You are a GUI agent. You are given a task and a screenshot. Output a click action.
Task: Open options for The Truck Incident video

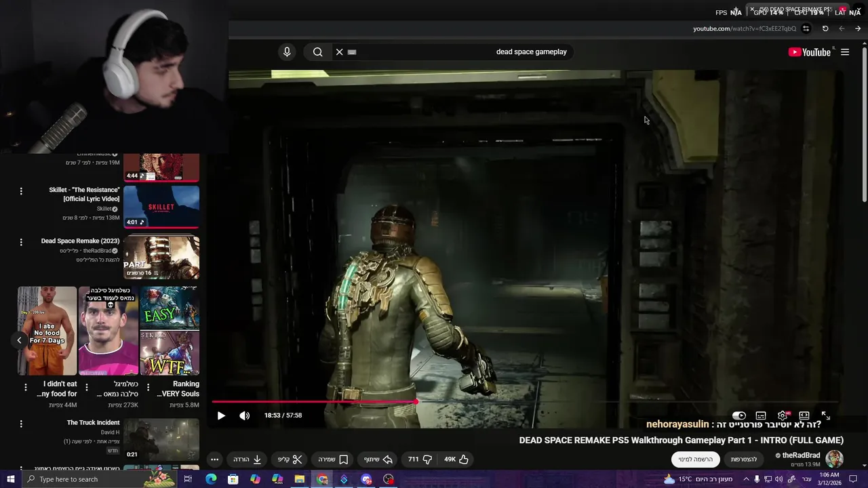(21, 424)
